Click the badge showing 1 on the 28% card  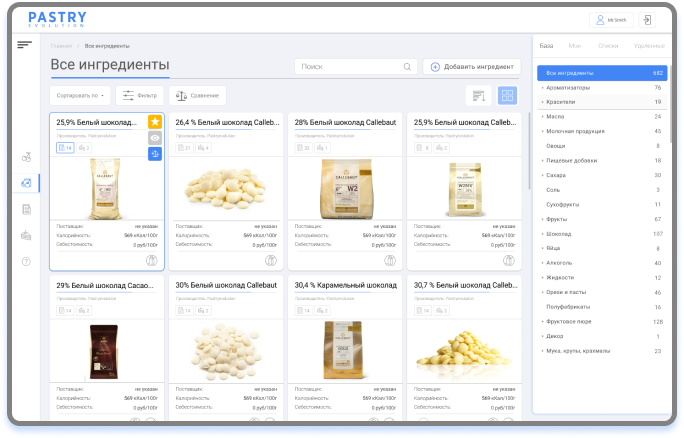point(322,148)
